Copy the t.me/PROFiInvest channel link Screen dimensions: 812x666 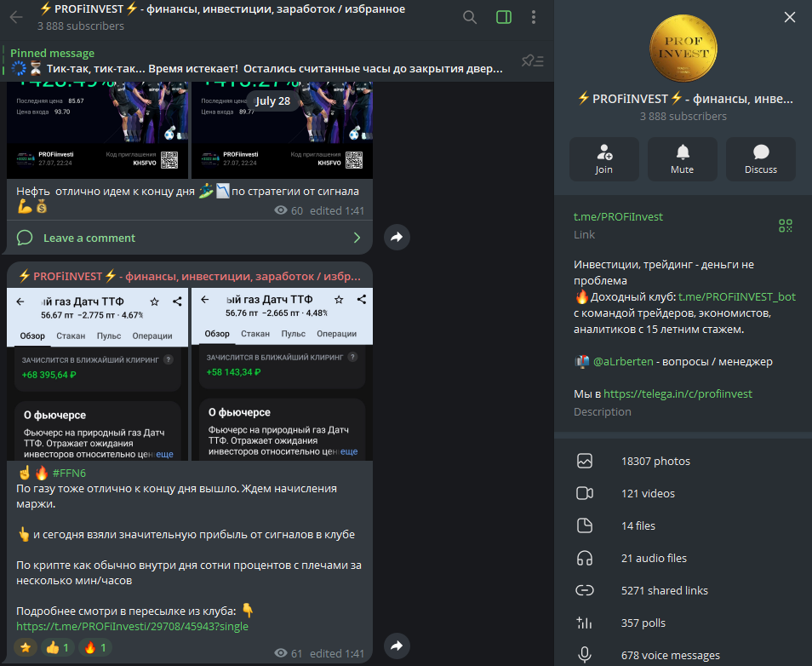[x=618, y=216]
